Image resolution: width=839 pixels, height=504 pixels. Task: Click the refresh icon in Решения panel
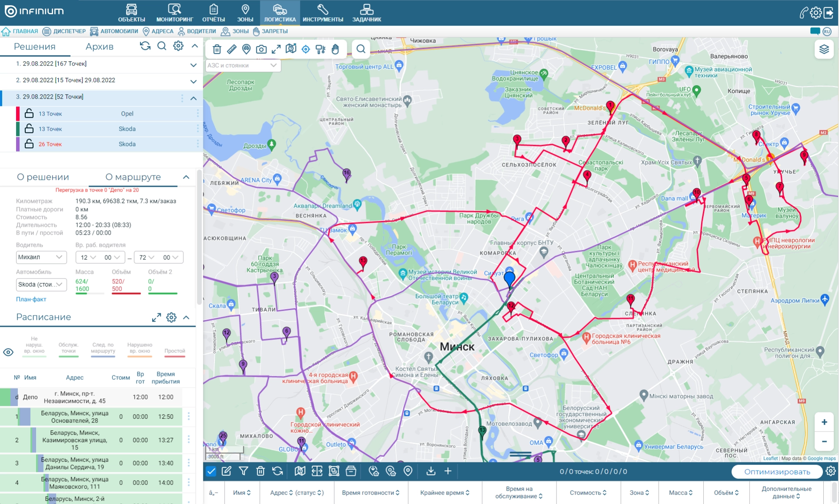tap(145, 46)
